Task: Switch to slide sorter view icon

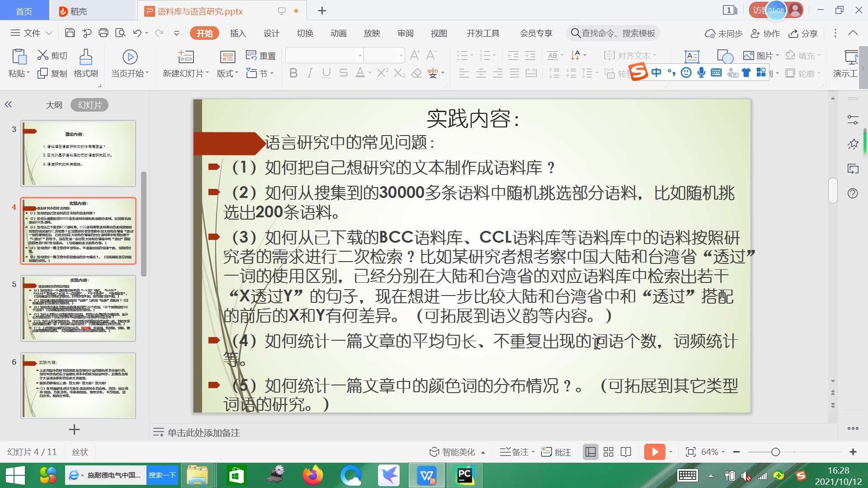Action: click(609, 452)
